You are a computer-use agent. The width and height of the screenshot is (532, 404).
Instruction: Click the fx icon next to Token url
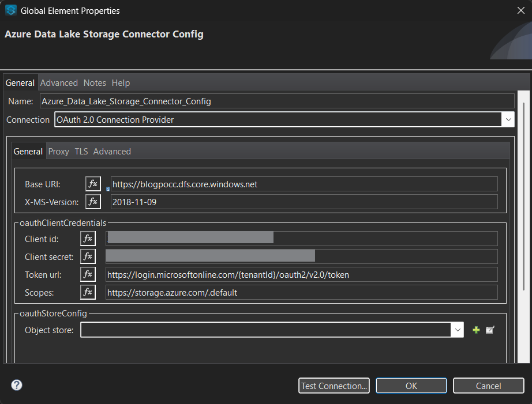coord(88,274)
